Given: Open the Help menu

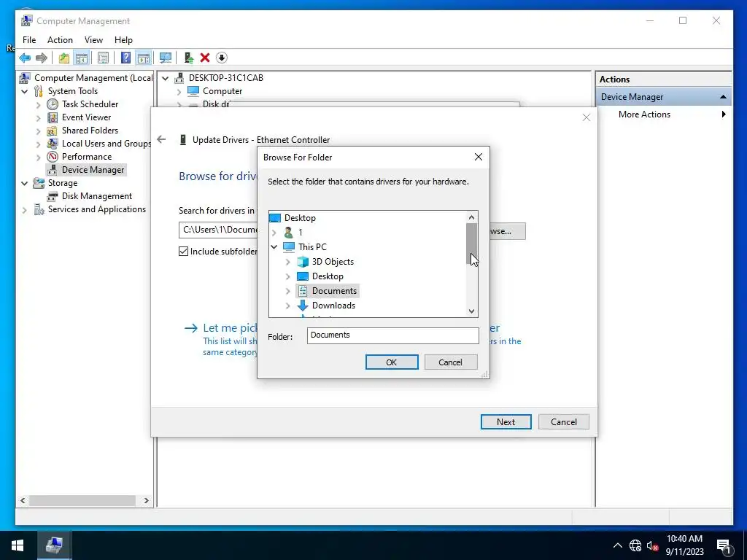Looking at the screenshot, I should point(123,40).
